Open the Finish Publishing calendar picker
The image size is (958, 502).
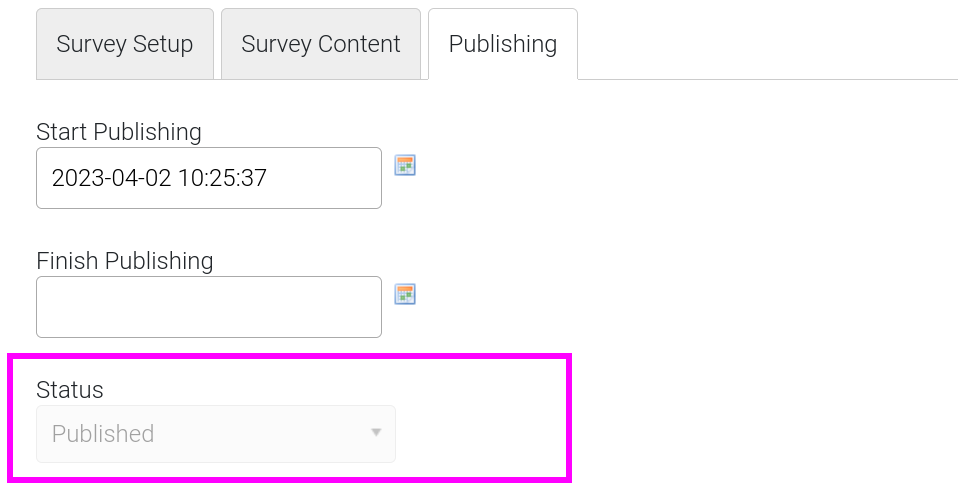[x=405, y=294]
